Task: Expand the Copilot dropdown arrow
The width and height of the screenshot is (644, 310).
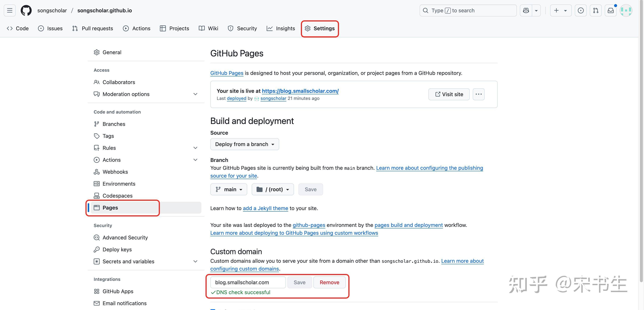Action: [x=536, y=10]
